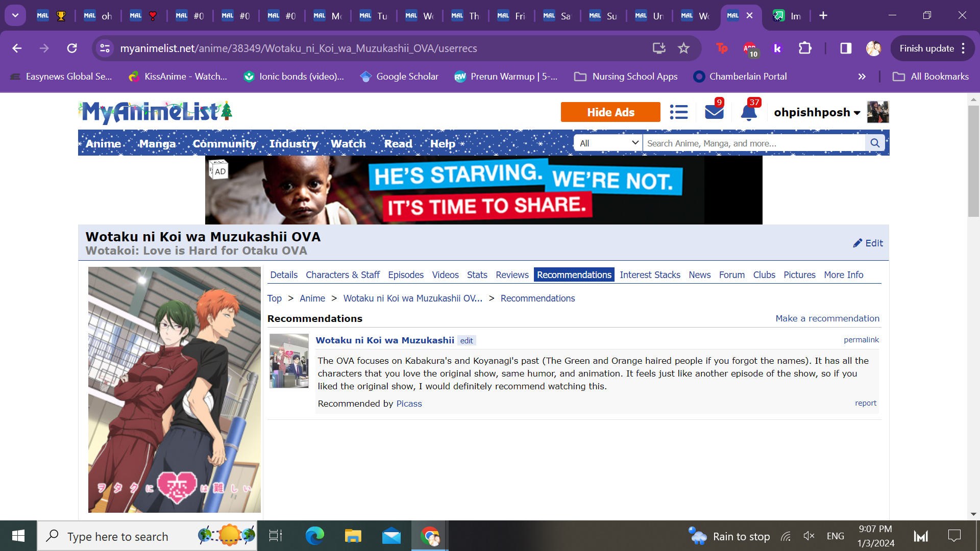Click the starving child ad banner
Screen dimensions: 980x551
click(483, 190)
